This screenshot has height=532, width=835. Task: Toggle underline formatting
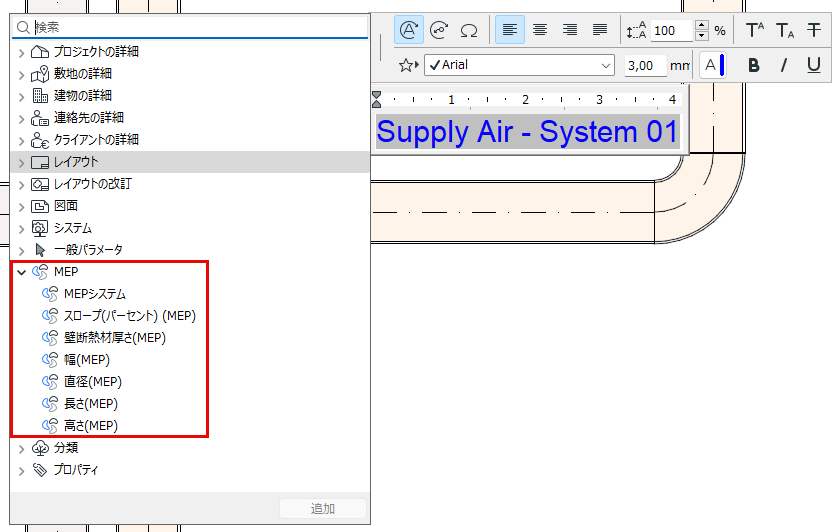pos(813,65)
